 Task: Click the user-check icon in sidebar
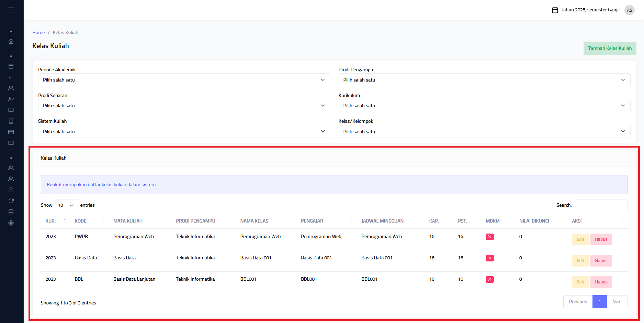[x=11, y=99]
